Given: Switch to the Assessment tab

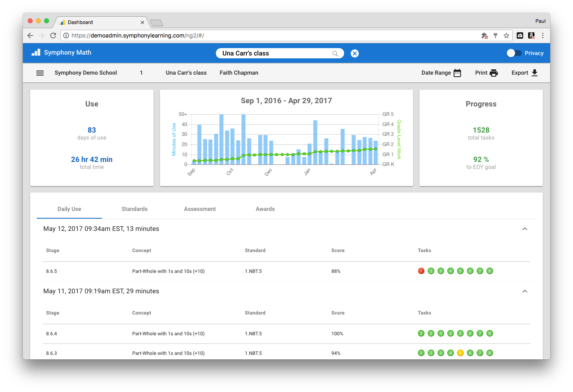Looking at the screenshot, I should (x=200, y=209).
